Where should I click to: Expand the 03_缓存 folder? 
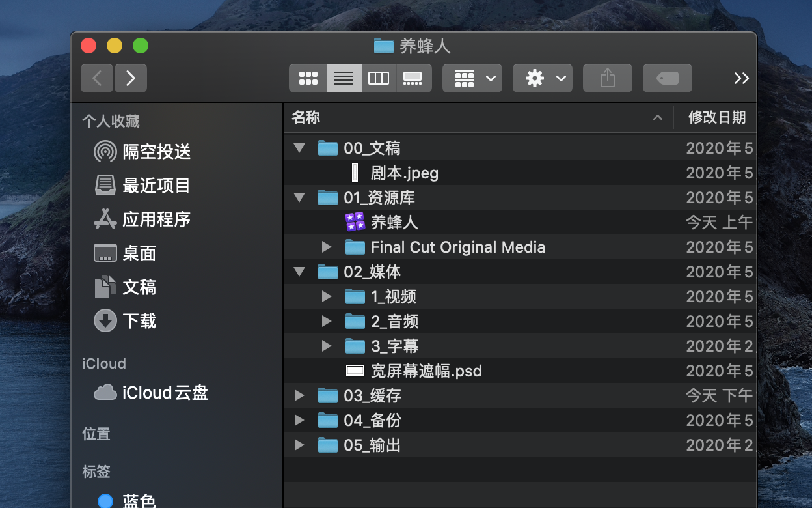pos(299,396)
